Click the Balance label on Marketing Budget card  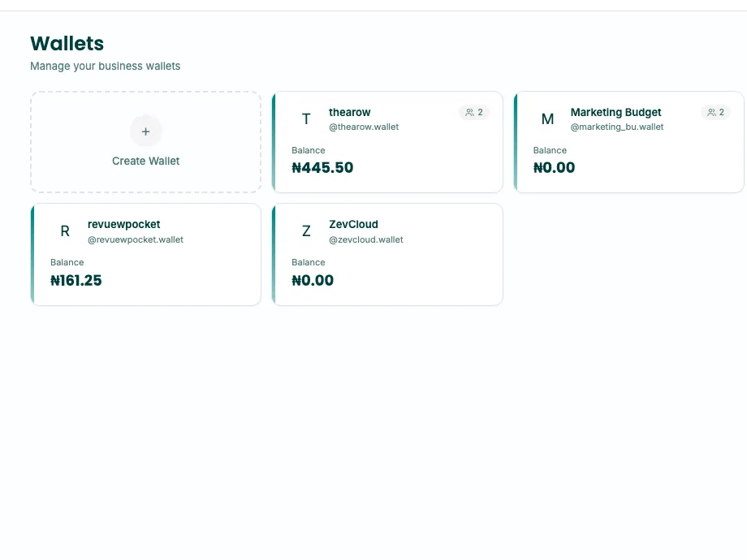coord(550,150)
